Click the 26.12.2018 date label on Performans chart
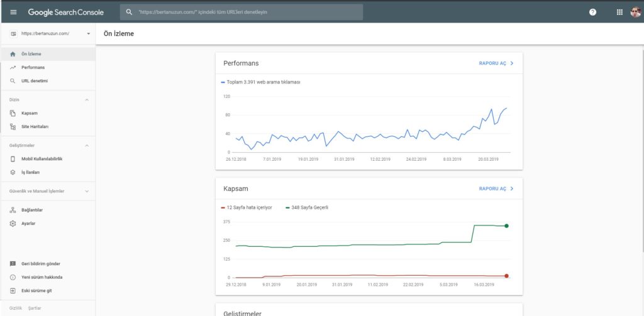This screenshot has height=316, width=644. point(235,159)
